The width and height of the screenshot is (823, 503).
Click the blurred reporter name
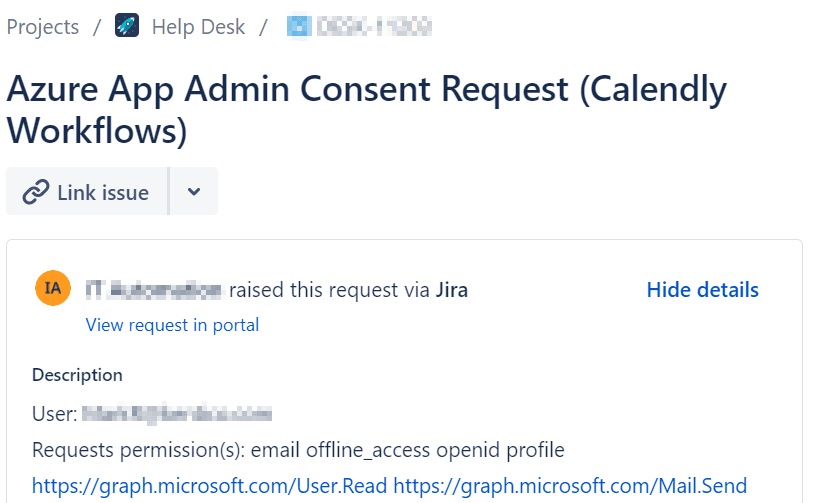point(153,290)
